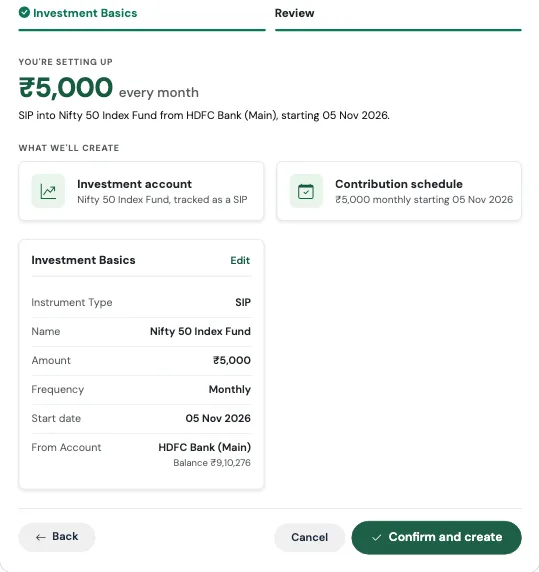
Task: Click the checkmark icon in Confirm and create
Action: coord(377,537)
